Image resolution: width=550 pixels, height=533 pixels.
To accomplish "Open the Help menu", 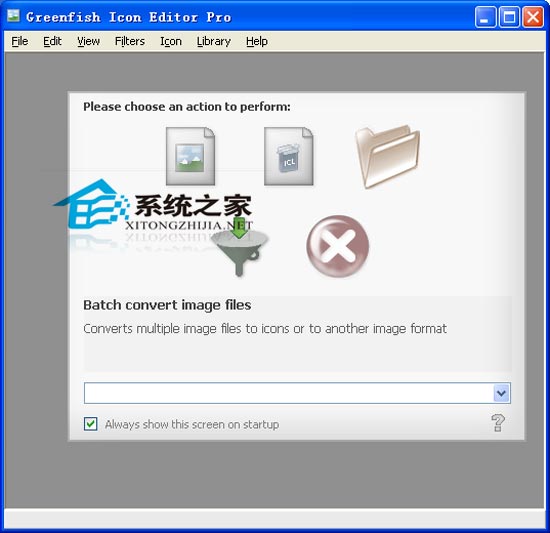I will (257, 41).
